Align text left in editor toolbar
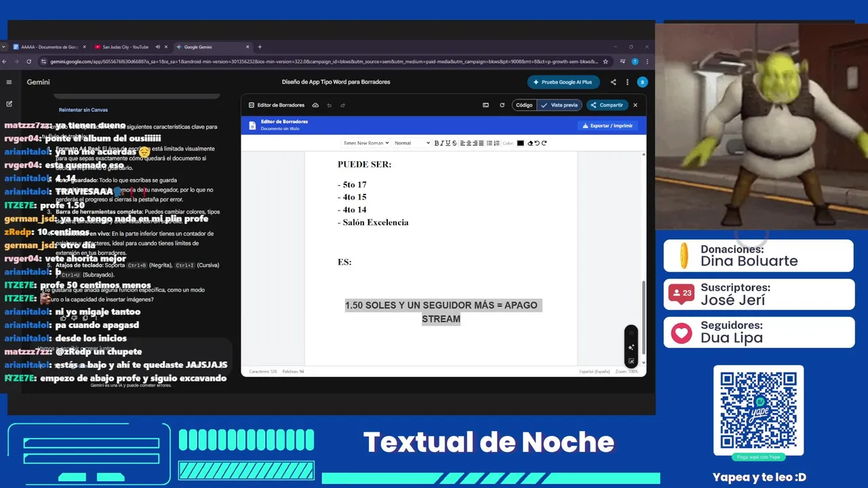Screen dimensions: 868x488 tap(462, 143)
